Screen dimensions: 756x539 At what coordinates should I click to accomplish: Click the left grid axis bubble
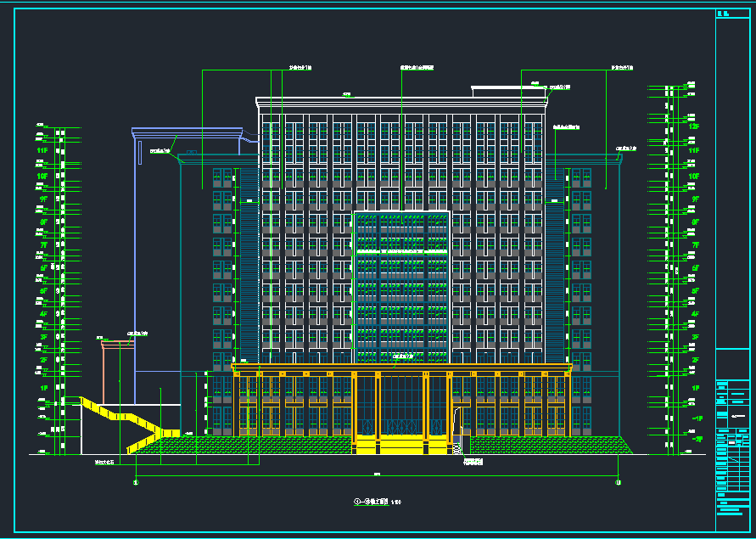[136, 482]
